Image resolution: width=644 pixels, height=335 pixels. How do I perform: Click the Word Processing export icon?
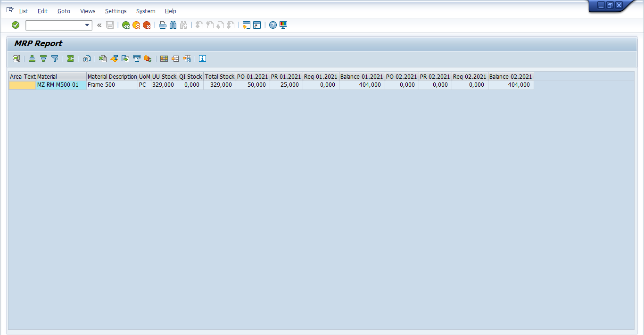[114, 58]
